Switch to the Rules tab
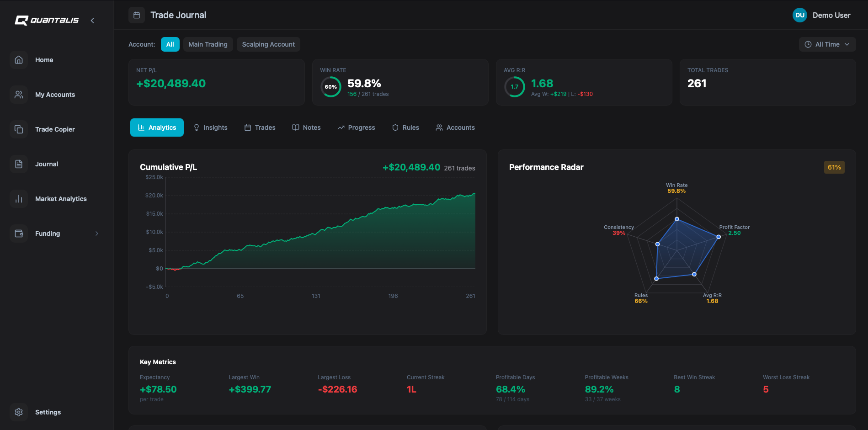868x430 pixels. 405,127
